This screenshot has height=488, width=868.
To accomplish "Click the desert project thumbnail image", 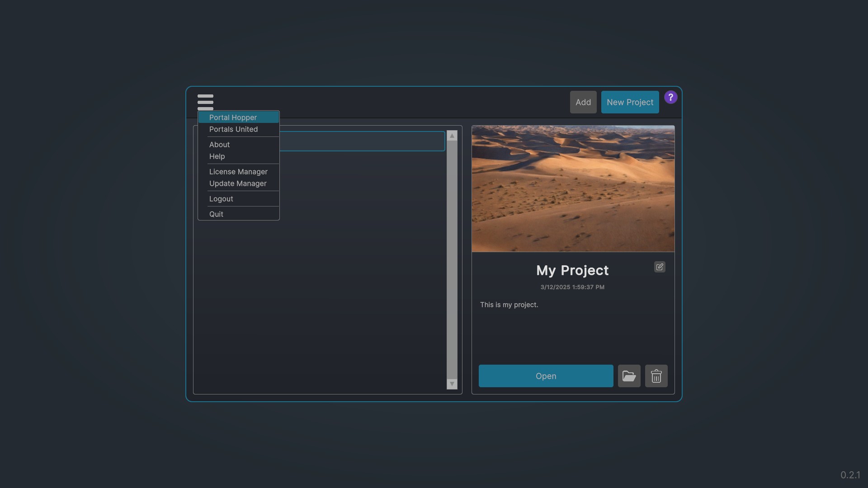I will tap(573, 188).
